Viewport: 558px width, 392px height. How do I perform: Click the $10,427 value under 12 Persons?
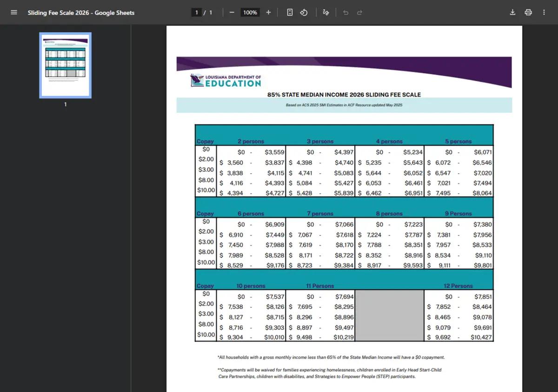pos(481,338)
